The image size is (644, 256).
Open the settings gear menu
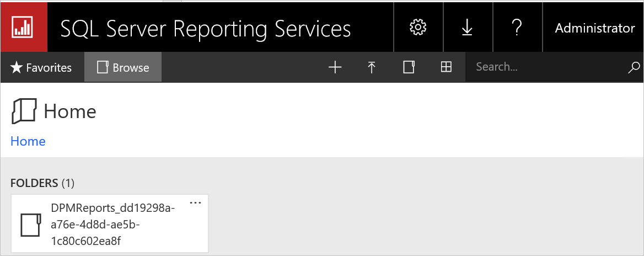tap(418, 28)
